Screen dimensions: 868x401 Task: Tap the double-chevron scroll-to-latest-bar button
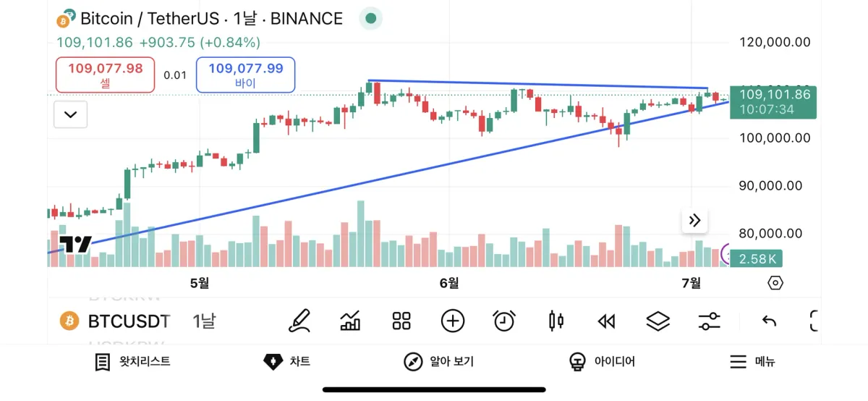point(694,221)
